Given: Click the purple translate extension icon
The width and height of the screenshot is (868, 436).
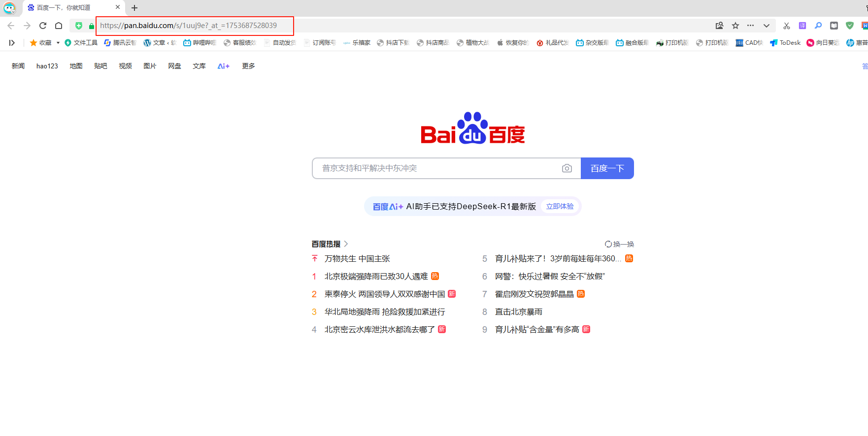Looking at the screenshot, I should 802,26.
